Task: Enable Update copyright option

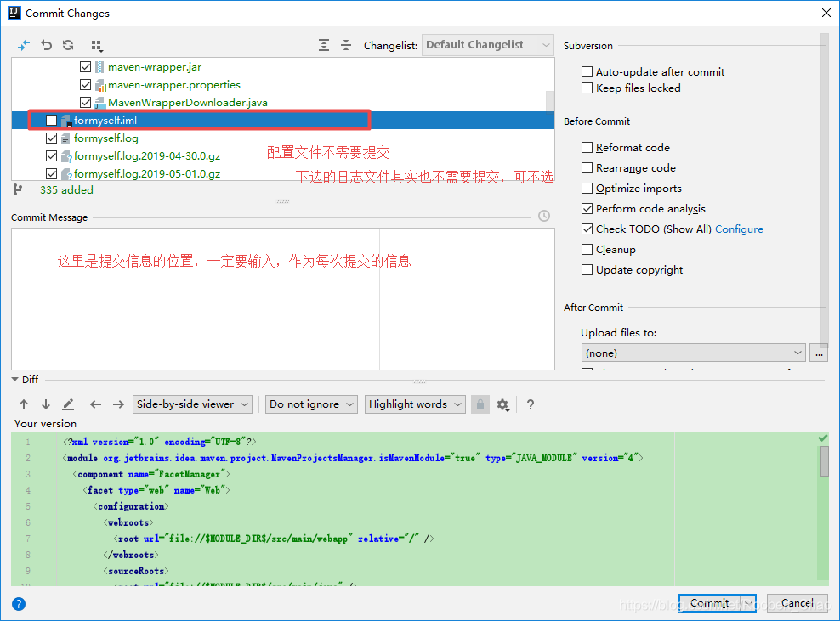Action: 587,269
